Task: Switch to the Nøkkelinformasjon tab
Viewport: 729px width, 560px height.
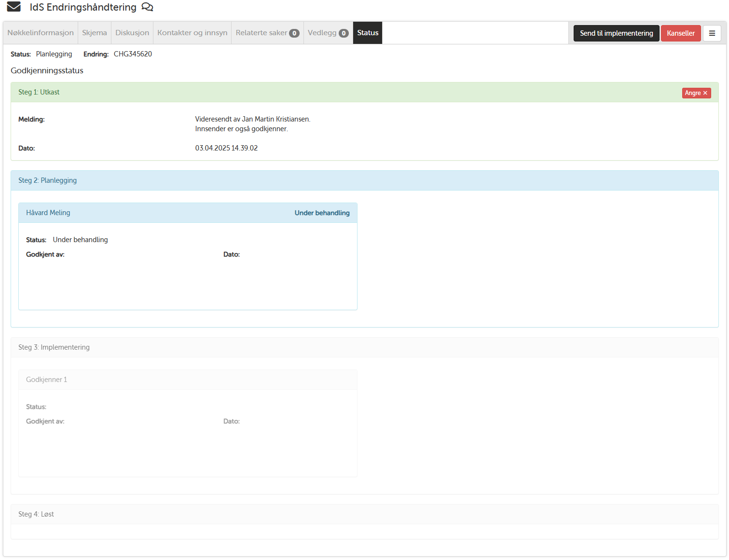Action: coord(41,33)
